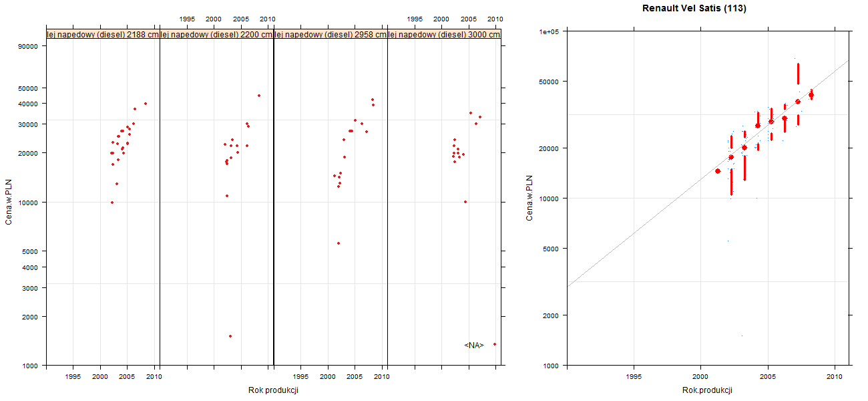Select the "(diesel) 3000 cm" panel strip label

[444, 35]
